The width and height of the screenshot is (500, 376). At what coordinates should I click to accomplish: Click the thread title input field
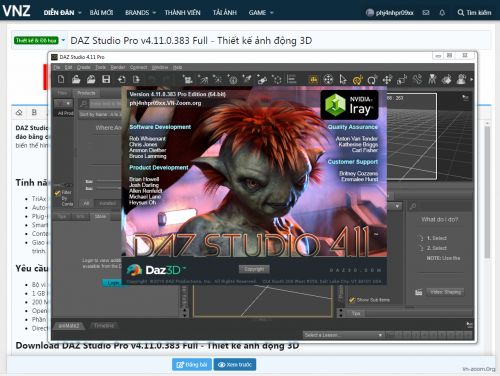click(x=279, y=40)
